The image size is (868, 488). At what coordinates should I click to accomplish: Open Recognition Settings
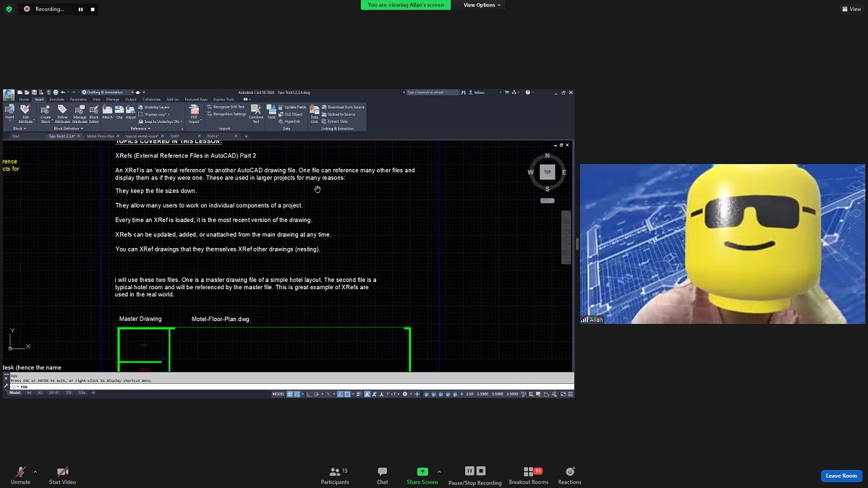pyautogui.click(x=226, y=114)
